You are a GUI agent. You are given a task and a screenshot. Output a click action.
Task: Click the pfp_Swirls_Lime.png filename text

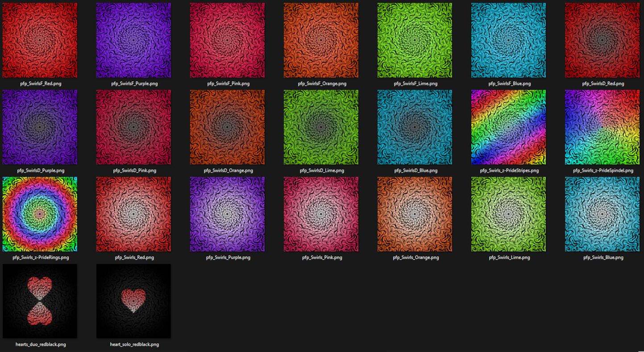point(509,258)
